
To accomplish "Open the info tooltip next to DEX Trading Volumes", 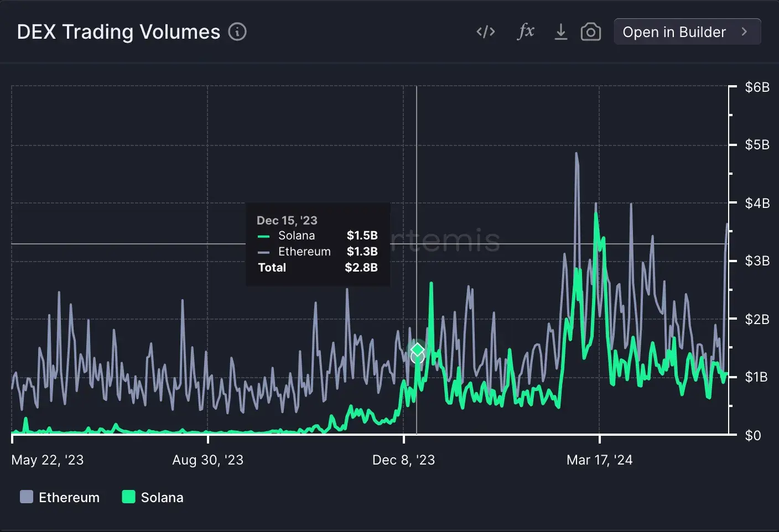I will click(237, 32).
